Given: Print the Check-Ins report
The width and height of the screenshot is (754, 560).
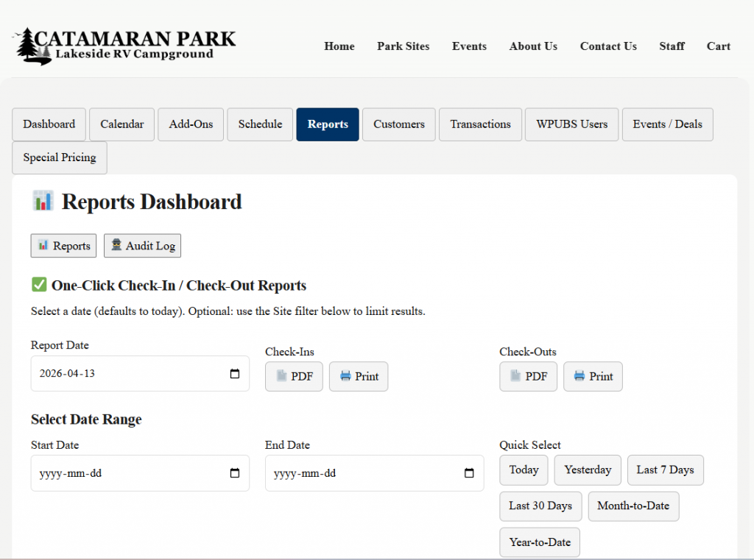Looking at the screenshot, I should pos(358,377).
